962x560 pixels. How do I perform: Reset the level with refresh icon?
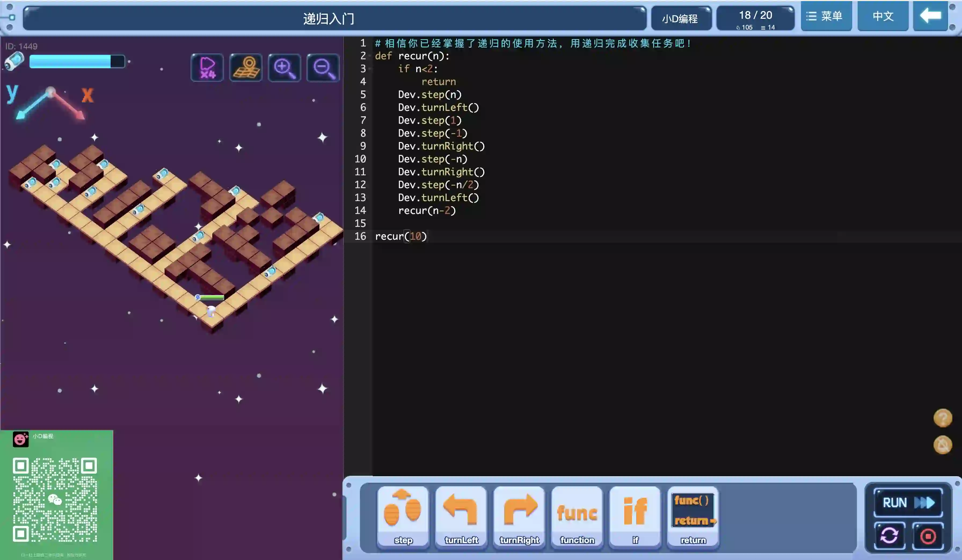(x=890, y=536)
